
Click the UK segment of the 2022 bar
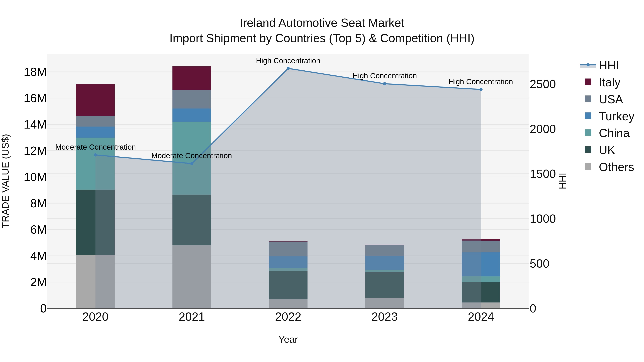[288, 285]
